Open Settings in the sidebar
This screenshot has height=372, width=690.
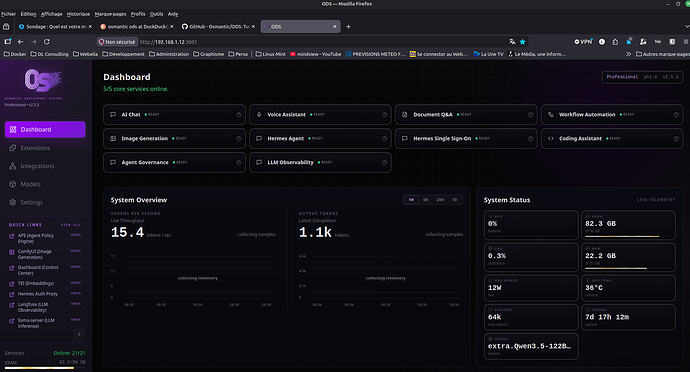click(x=45, y=203)
